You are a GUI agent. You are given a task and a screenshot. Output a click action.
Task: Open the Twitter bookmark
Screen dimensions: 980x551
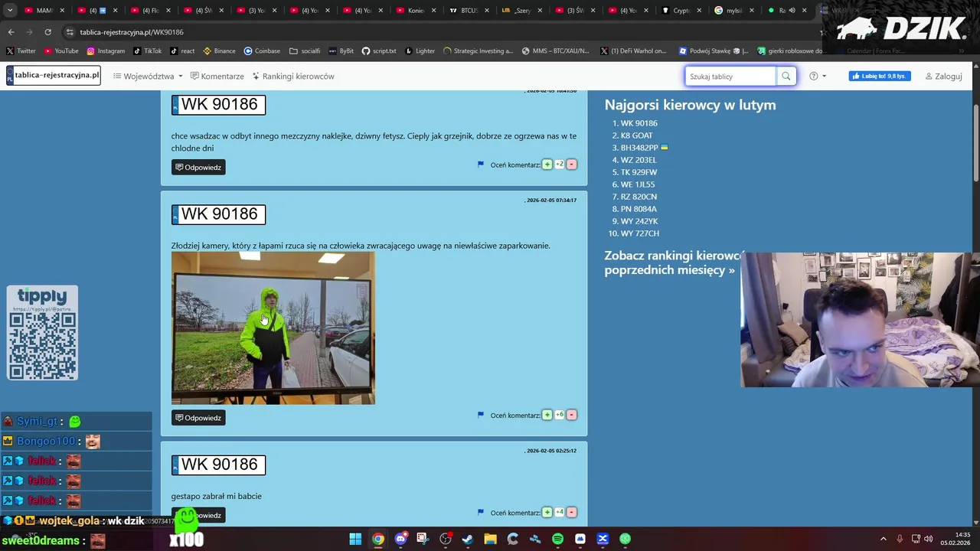click(x=21, y=51)
